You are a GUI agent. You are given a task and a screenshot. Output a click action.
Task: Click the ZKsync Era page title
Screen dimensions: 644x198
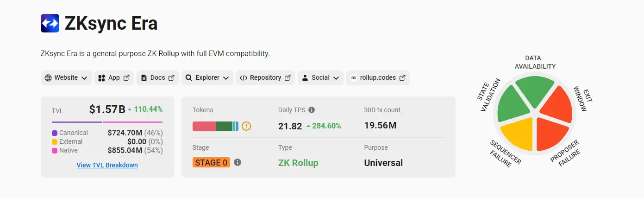click(111, 23)
